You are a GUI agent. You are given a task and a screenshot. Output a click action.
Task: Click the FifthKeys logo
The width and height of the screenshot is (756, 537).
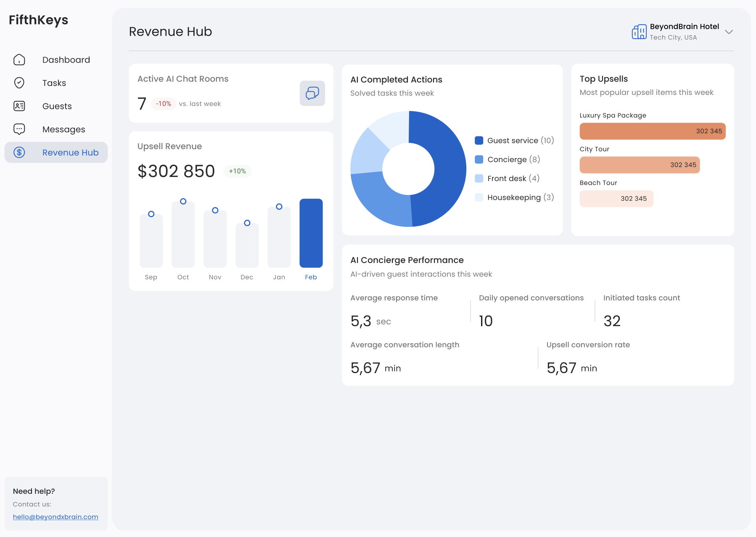(x=38, y=20)
